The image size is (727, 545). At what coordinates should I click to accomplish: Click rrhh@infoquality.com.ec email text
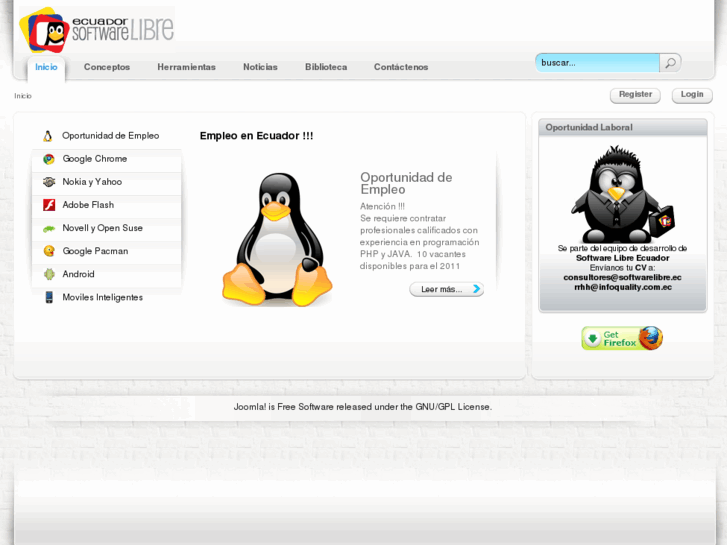(x=623, y=287)
